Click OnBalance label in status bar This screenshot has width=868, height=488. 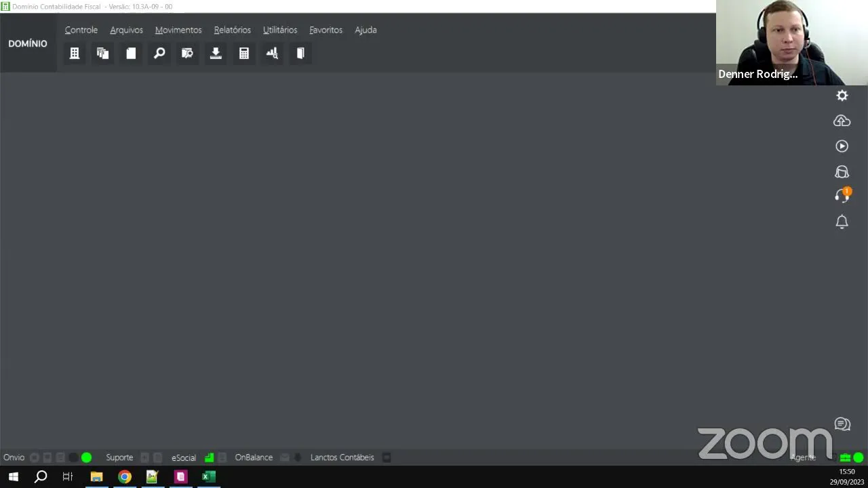point(254,457)
